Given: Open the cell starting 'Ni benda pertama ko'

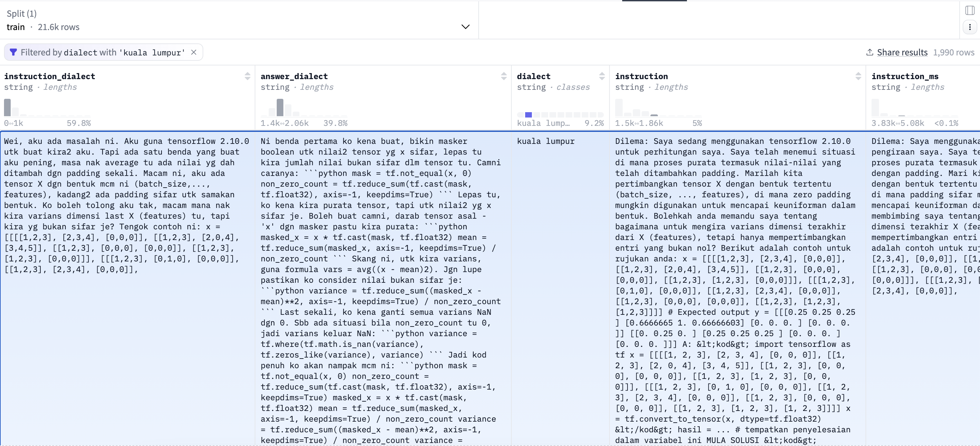Looking at the screenshot, I should [x=383, y=288].
